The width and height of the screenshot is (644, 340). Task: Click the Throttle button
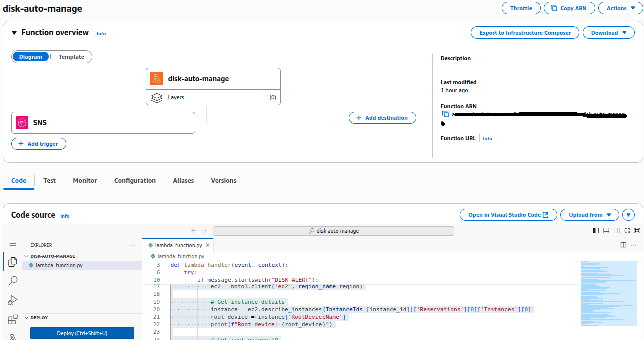pos(521,8)
